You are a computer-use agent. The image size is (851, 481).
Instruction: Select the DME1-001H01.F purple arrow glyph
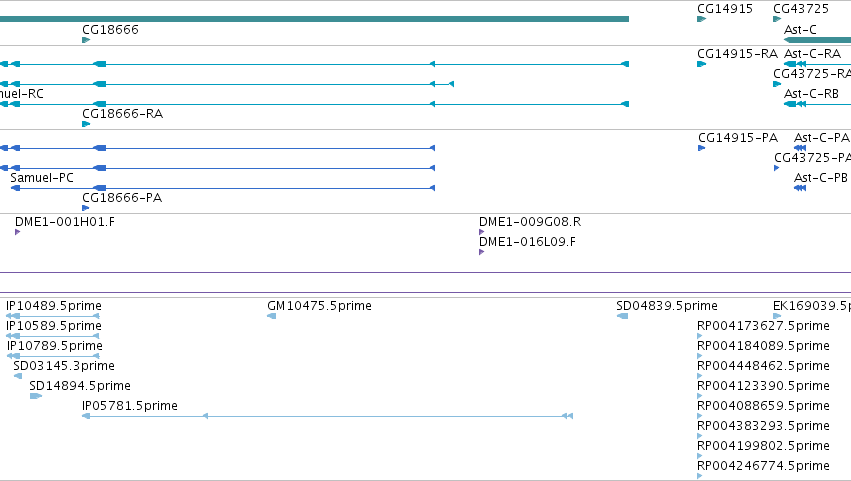pos(17,232)
